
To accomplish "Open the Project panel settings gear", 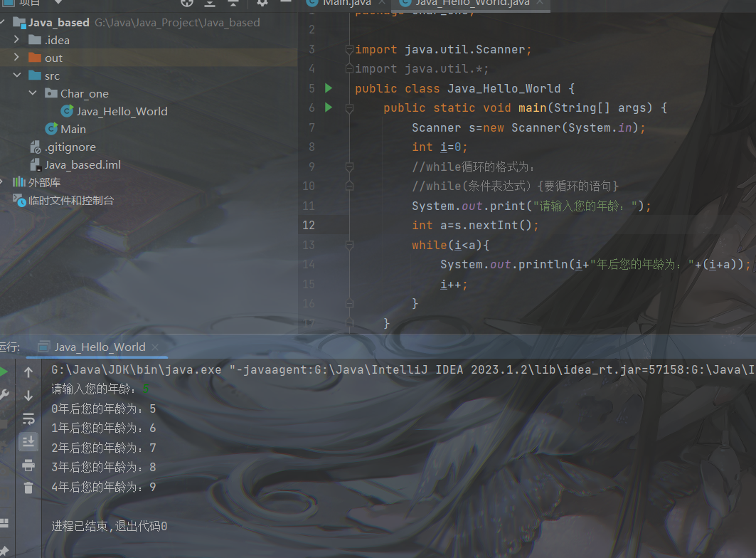I will [x=262, y=3].
